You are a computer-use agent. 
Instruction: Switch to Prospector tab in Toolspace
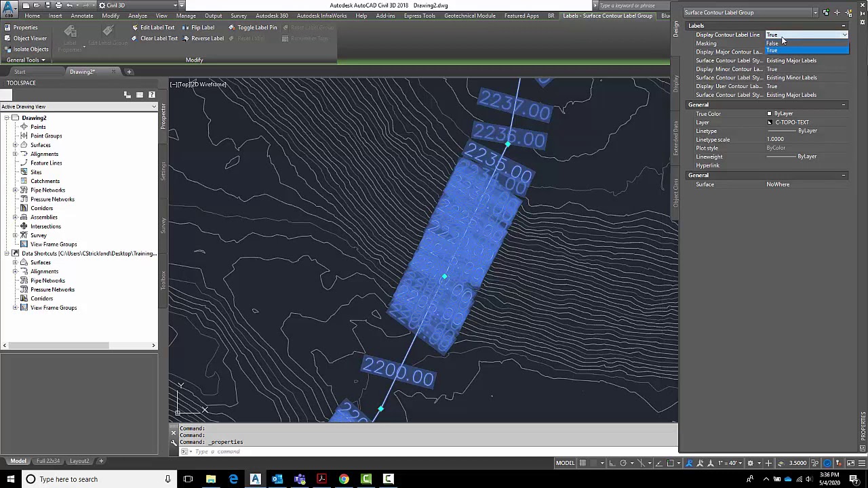163,117
